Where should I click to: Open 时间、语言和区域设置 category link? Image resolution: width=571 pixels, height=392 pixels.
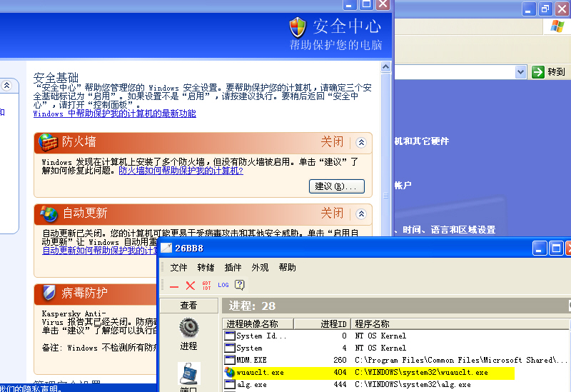(x=449, y=229)
